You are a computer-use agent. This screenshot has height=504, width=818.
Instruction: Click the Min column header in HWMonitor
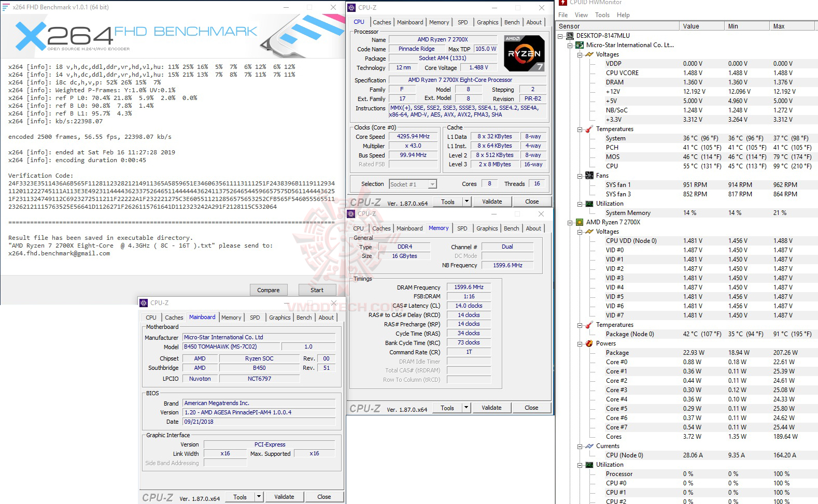coord(746,26)
